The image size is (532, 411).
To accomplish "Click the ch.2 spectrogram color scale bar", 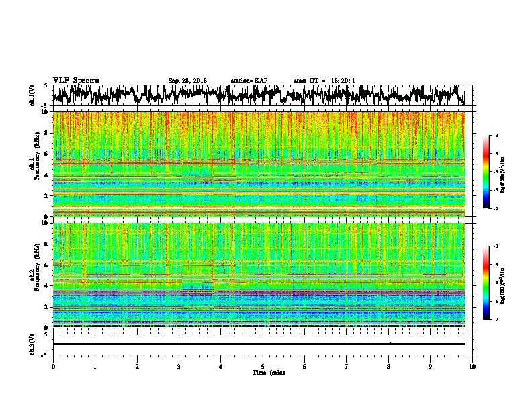I will (486, 283).
